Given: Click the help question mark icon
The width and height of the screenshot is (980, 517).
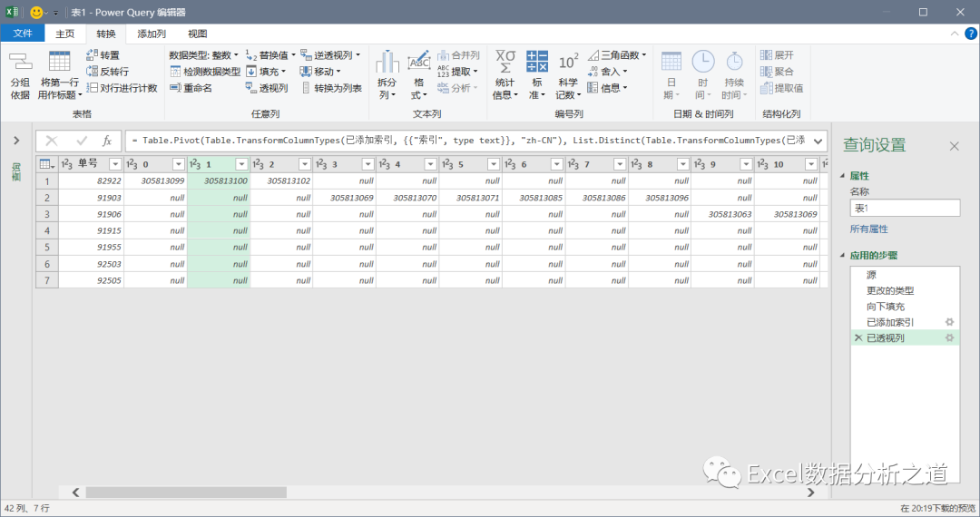Looking at the screenshot, I should [971, 34].
